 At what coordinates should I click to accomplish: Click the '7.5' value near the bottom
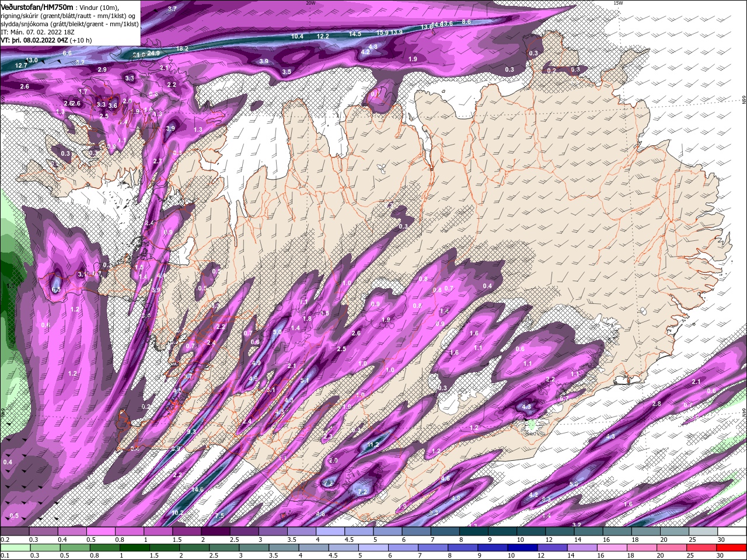tap(219, 516)
